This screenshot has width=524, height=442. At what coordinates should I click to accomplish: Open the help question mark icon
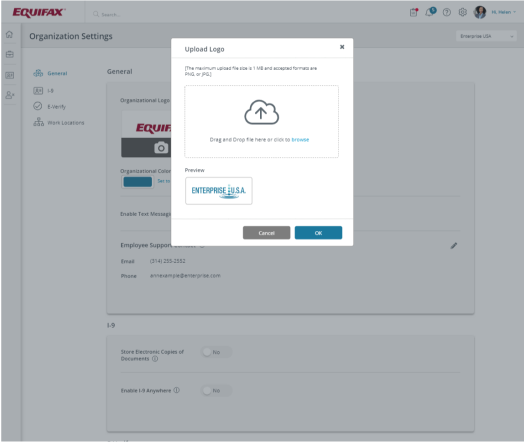(x=446, y=12)
